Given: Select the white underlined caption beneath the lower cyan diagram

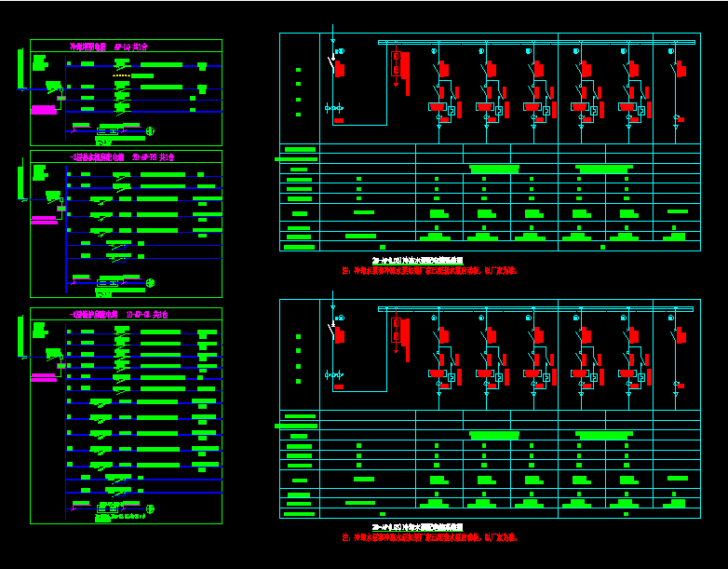Looking at the screenshot, I should click(x=418, y=527).
